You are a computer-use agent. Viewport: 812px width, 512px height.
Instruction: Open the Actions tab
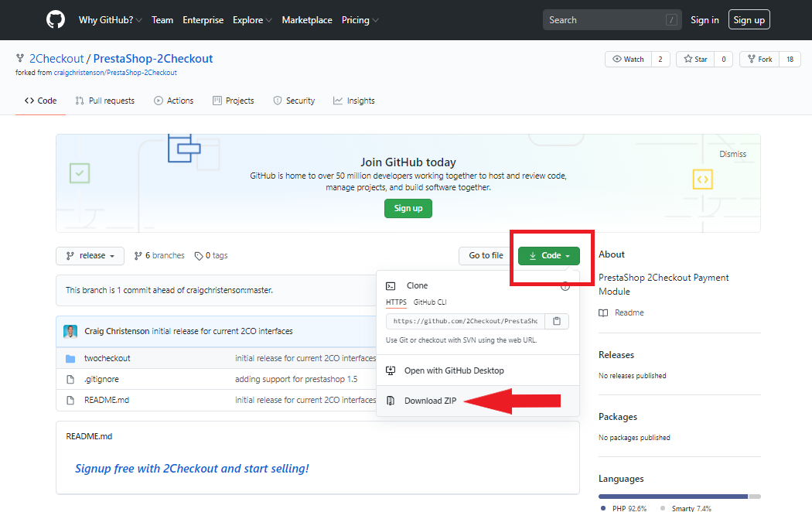[173, 101]
